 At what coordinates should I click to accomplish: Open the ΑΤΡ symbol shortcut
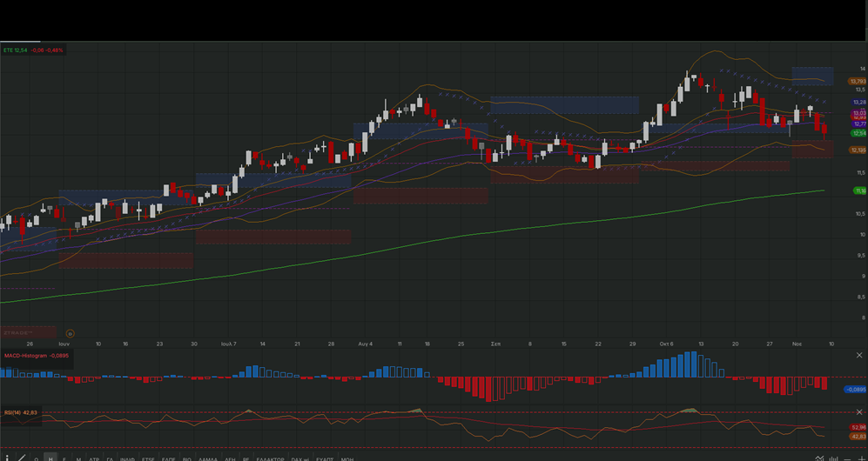point(94,458)
